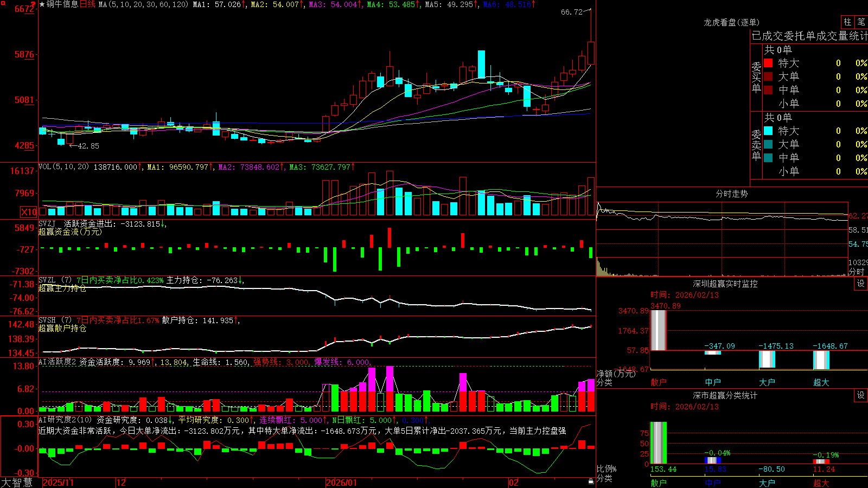
Task: Open MA(5,10,20,30,60,120) indicator parameters
Action: [143, 4]
